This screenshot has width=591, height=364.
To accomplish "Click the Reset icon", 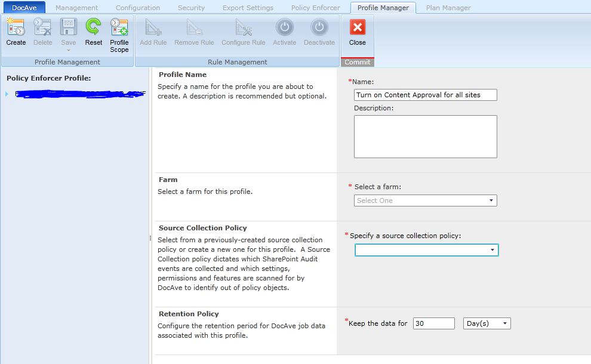I will [93, 27].
